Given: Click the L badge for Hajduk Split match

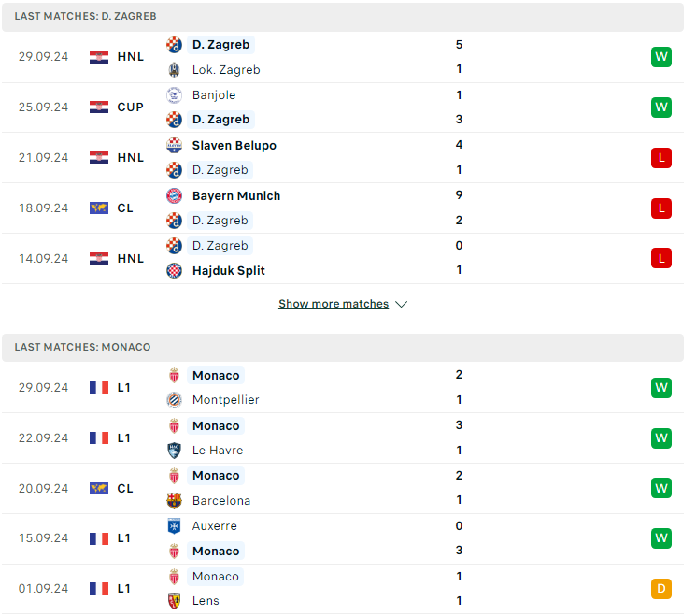Looking at the screenshot, I should pos(660,258).
